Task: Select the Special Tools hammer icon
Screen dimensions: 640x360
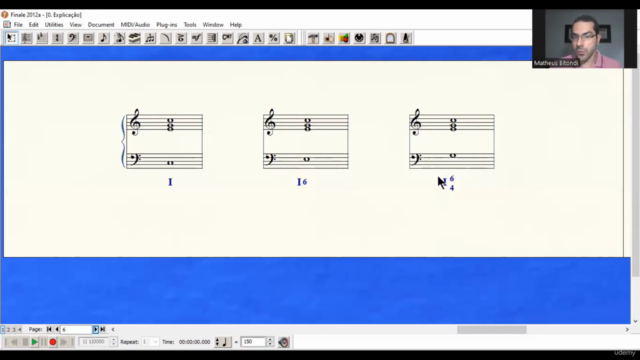Action: pyautogui.click(x=313, y=38)
